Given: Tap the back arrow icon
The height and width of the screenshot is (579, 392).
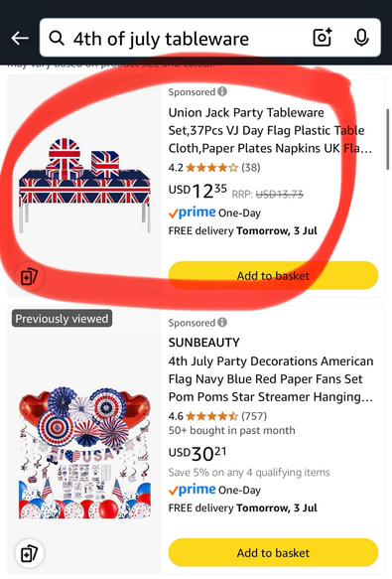Looking at the screenshot, I should pyautogui.click(x=20, y=38).
